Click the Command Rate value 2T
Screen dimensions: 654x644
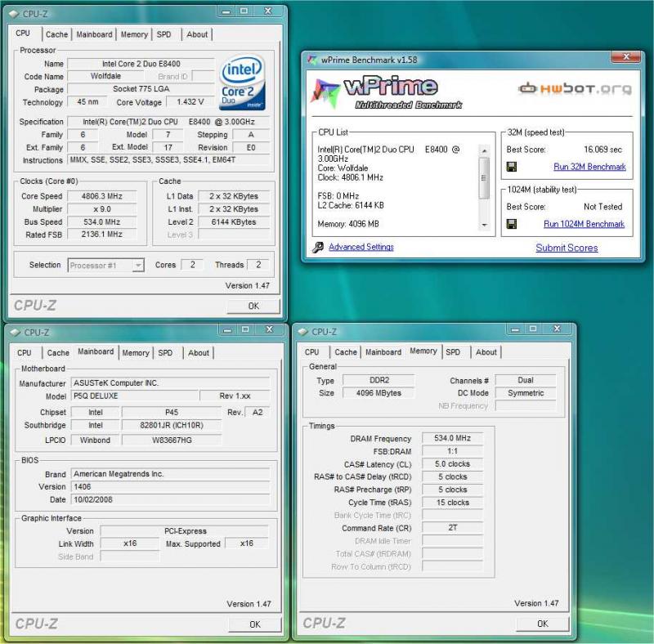click(x=452, y=528)
